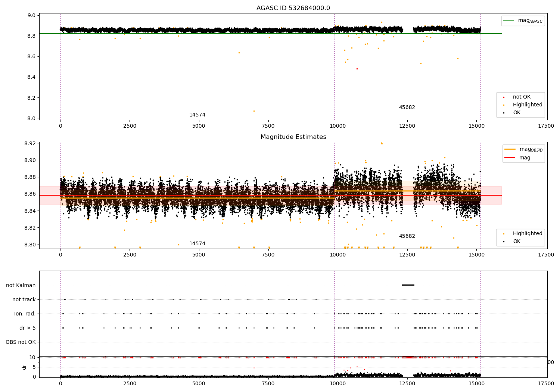Click y-tick 8.90 on Magnitude Estimates plot

31,160
